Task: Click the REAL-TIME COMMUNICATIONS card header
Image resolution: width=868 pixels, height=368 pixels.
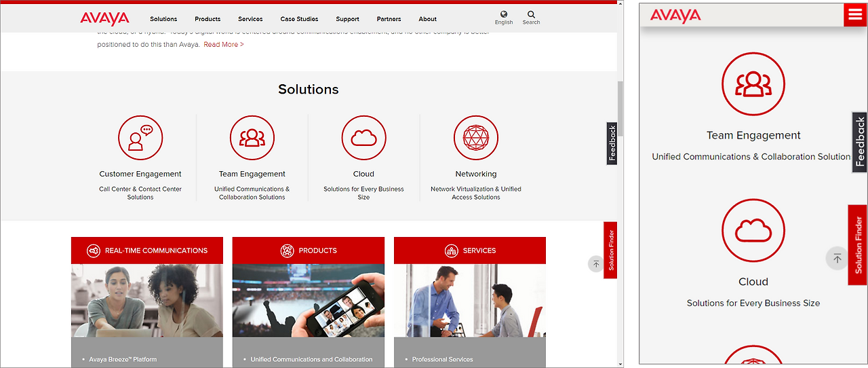Action: (147, 251)
